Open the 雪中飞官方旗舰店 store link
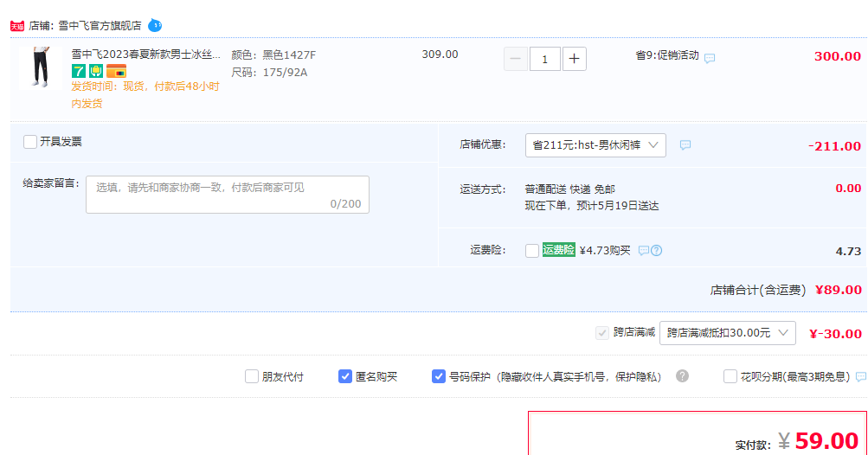Viewport: 868px width, 455px height. [x=100, y=25]
